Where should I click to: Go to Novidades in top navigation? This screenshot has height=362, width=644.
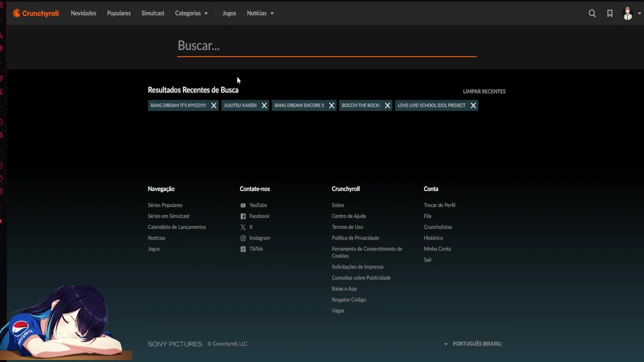coord(84,14)
